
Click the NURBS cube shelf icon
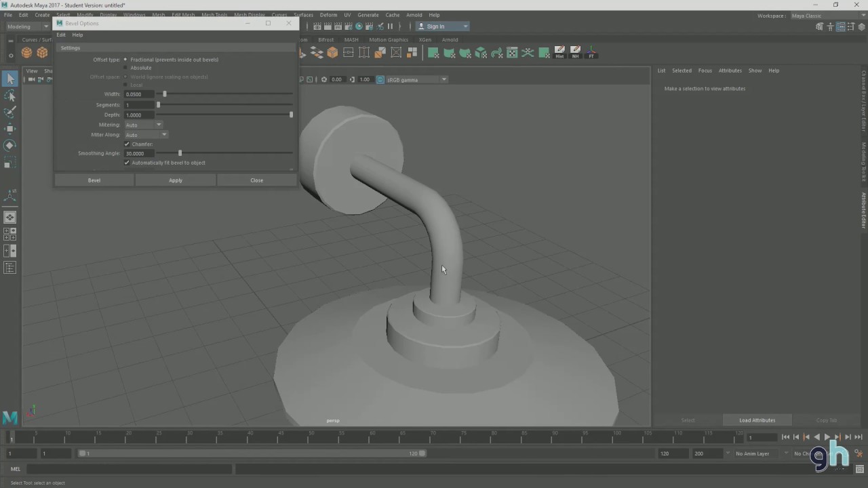[x=43, y=53]
